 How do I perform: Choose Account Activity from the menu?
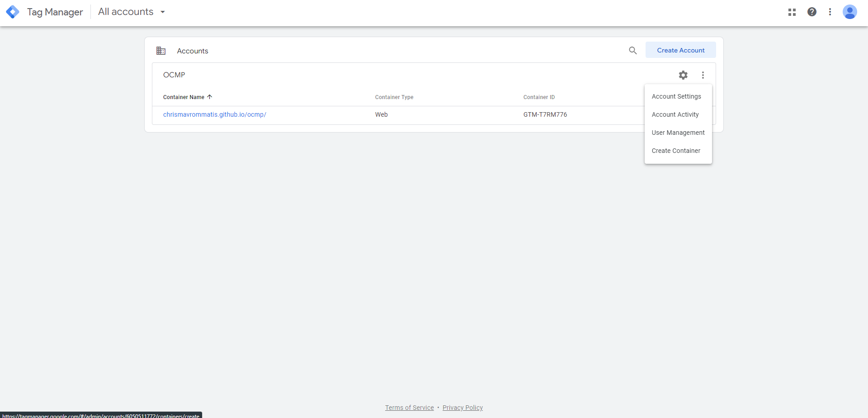[x=678, y=114]
